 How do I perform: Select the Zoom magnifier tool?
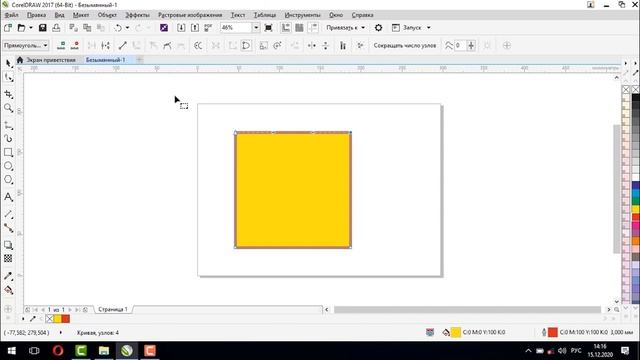point(8,108)
